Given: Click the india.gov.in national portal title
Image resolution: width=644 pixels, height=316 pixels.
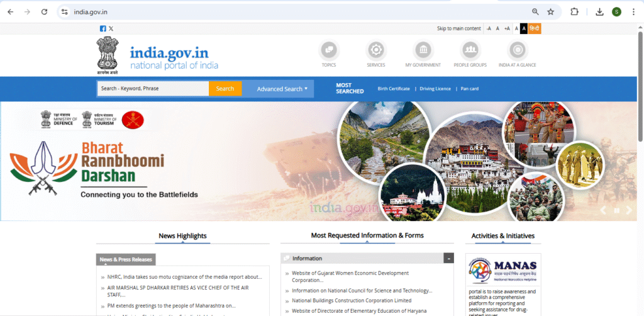Looking at the screenshot, I should point(174,58).
